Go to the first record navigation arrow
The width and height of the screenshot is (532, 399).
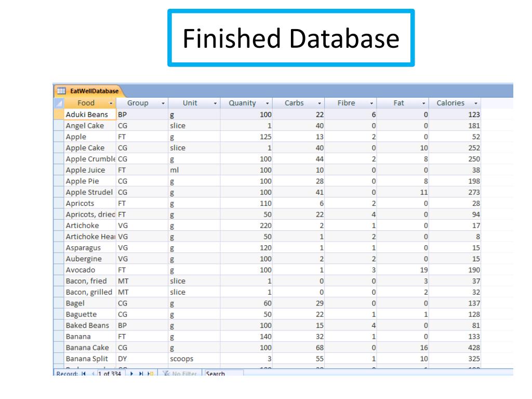(84, 374)
